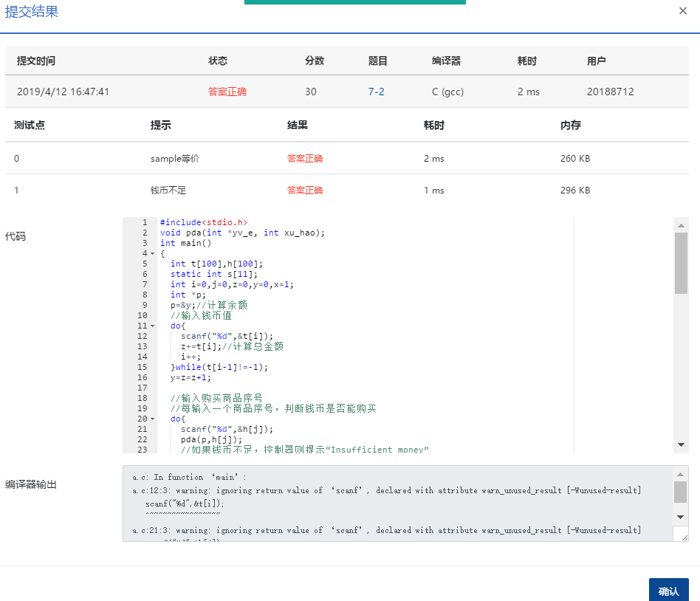Click code line pda(p,h[j]);
This screenshot has width=700, height=601.
point(211,439)
